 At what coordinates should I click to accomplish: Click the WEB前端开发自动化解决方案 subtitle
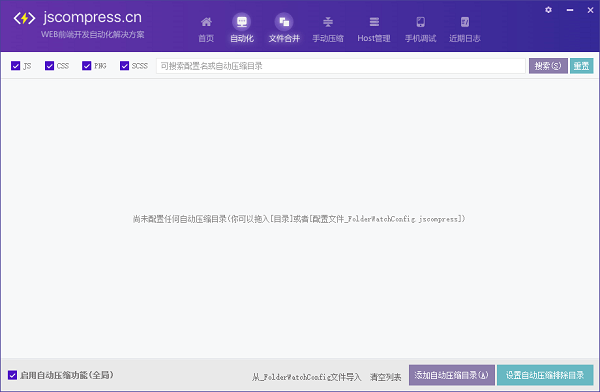(93, 34)
